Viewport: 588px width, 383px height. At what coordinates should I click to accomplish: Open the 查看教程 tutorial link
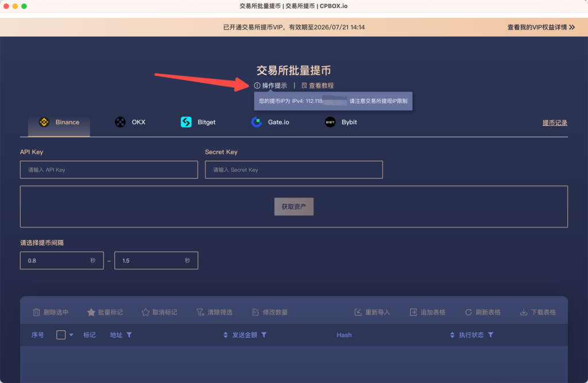[x=318, y=86]
